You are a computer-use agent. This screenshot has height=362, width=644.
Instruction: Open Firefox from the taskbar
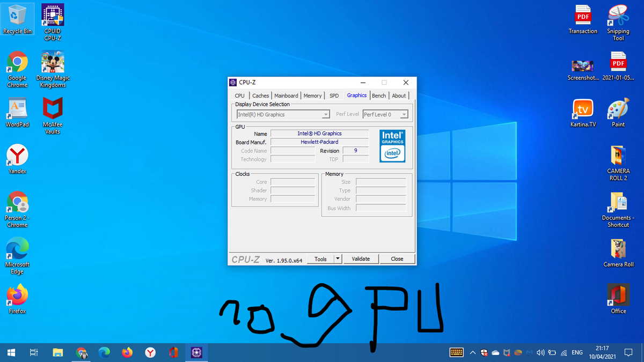point(128,352)
